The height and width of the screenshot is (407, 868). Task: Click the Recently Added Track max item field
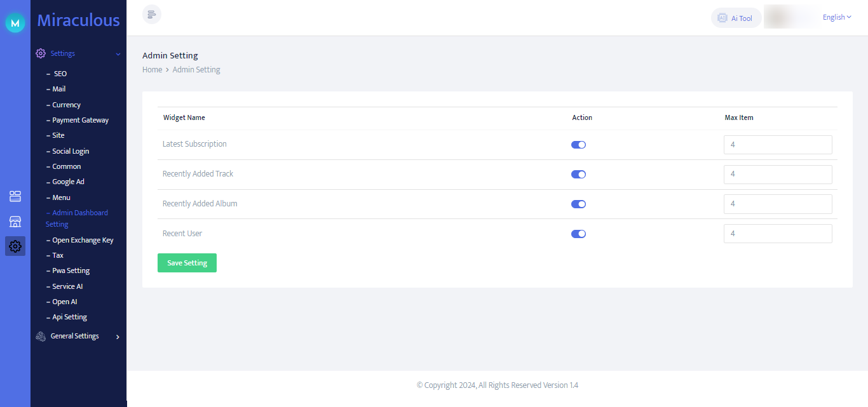[778, 175]
